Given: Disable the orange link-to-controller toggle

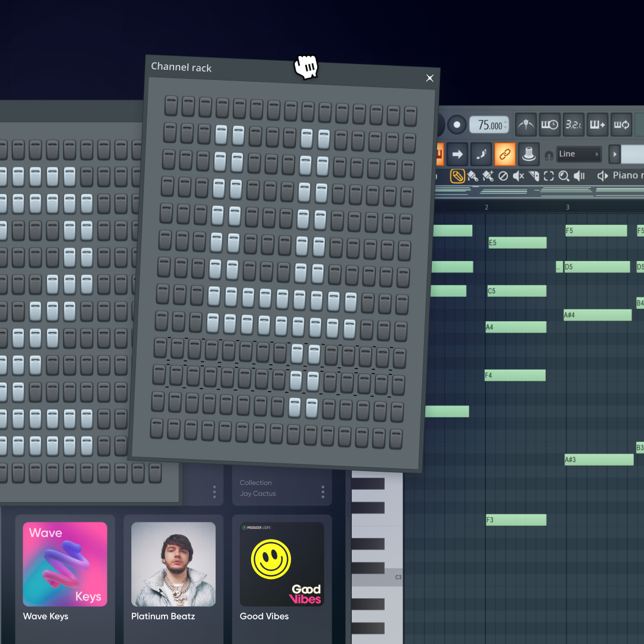Looking at the screenshot, I should 505,154.
